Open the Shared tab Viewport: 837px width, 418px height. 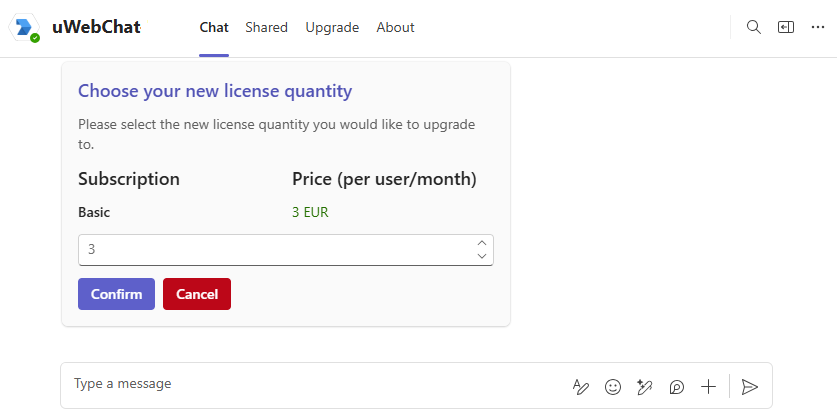point(266,27)
